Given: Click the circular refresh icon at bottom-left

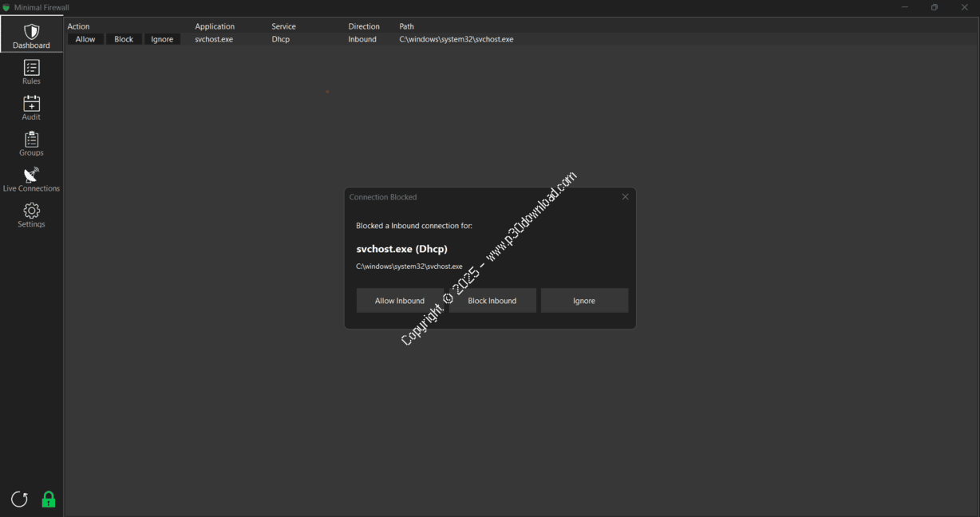Looking at the screenshot, I should point(19,499).
